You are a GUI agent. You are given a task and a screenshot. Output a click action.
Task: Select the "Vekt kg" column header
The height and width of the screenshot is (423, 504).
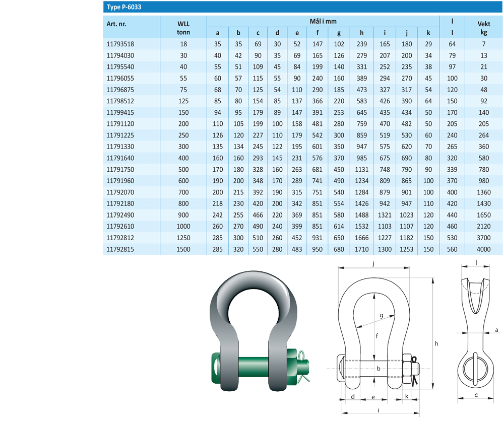point(484,27)
